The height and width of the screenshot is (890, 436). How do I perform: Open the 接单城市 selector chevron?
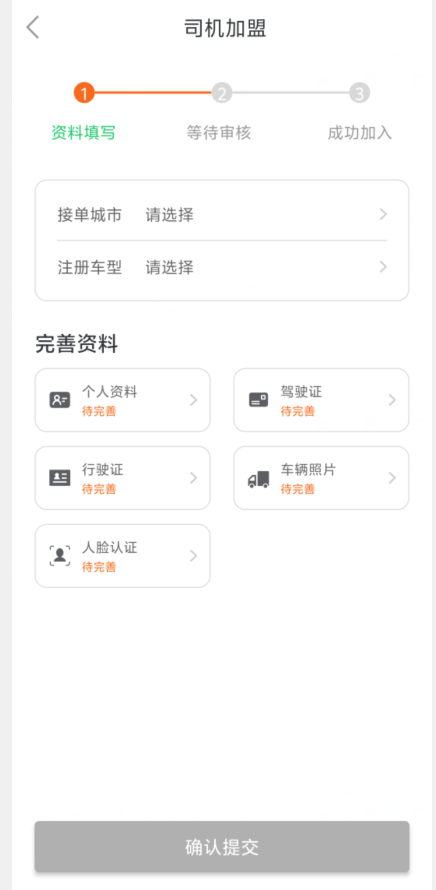pos(383,215)
